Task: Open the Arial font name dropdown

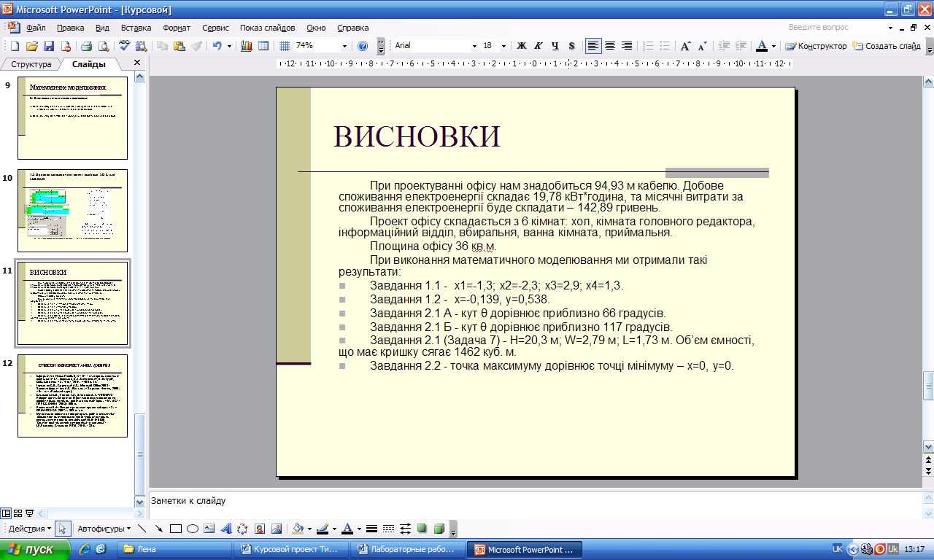Action: 474,46
